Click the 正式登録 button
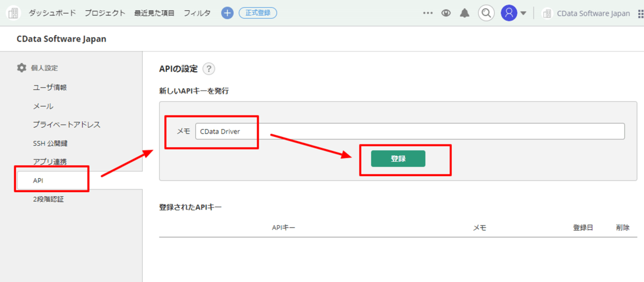The image size is (644, 282). (x=258, y=13)
